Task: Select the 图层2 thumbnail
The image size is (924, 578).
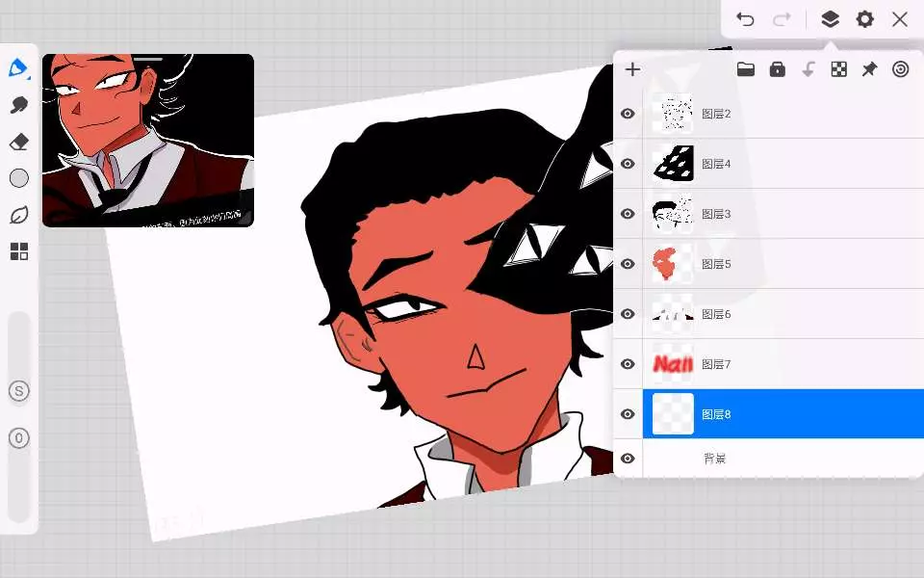Action: (673, 114)
